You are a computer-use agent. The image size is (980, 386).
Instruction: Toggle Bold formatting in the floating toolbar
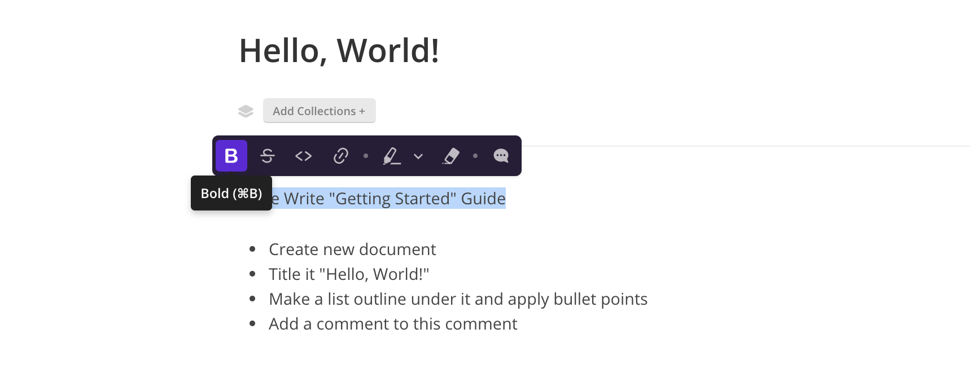pyautogui.click(x=231, y=156)
